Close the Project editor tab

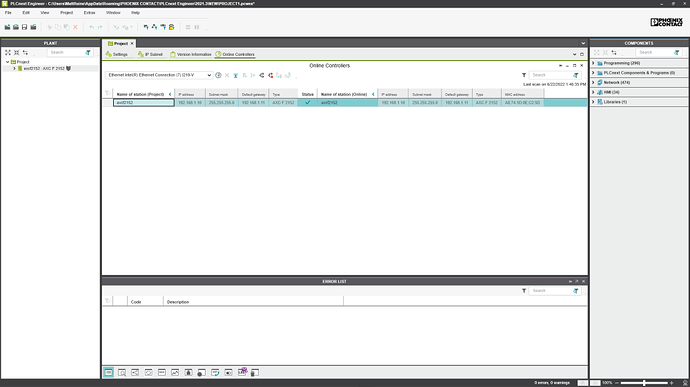(132, 44)
